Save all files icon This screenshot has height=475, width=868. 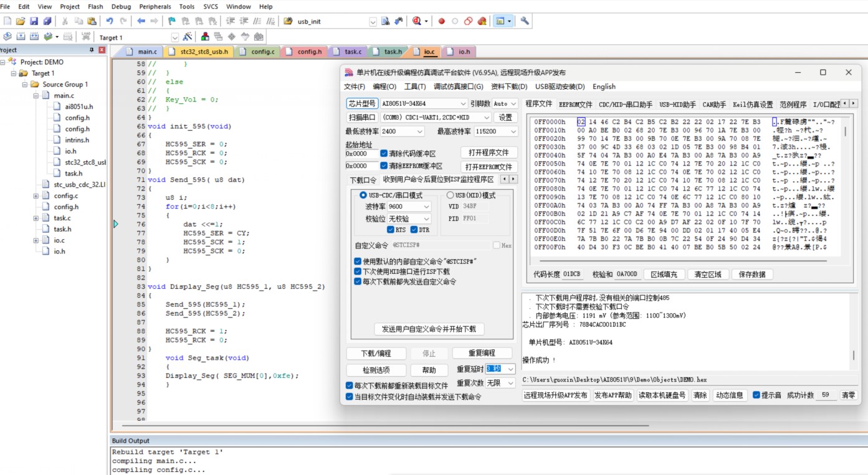(x=47, y=21)
